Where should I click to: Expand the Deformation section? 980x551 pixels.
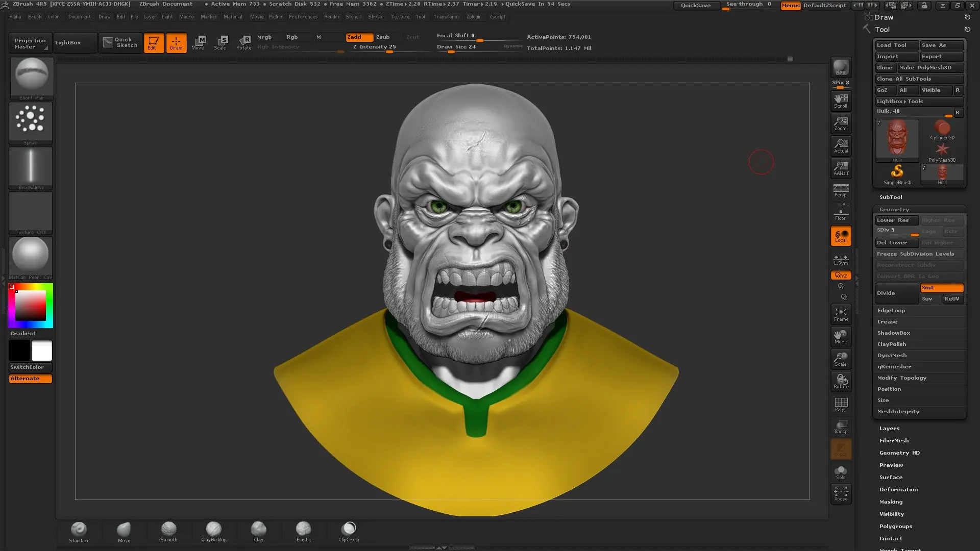click(x=898, y=490)
